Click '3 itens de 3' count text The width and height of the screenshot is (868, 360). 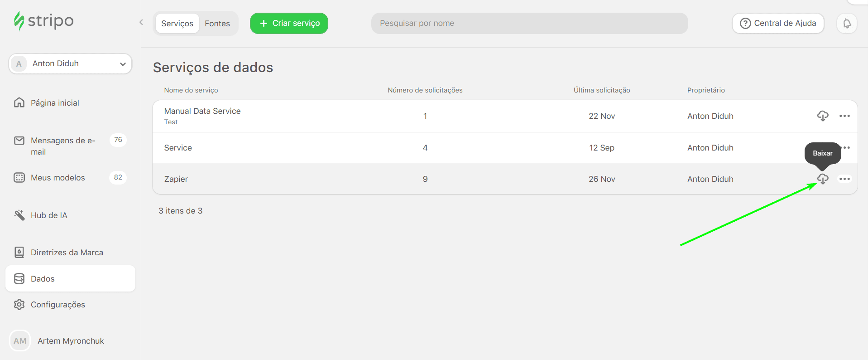[x=181, y=211]
